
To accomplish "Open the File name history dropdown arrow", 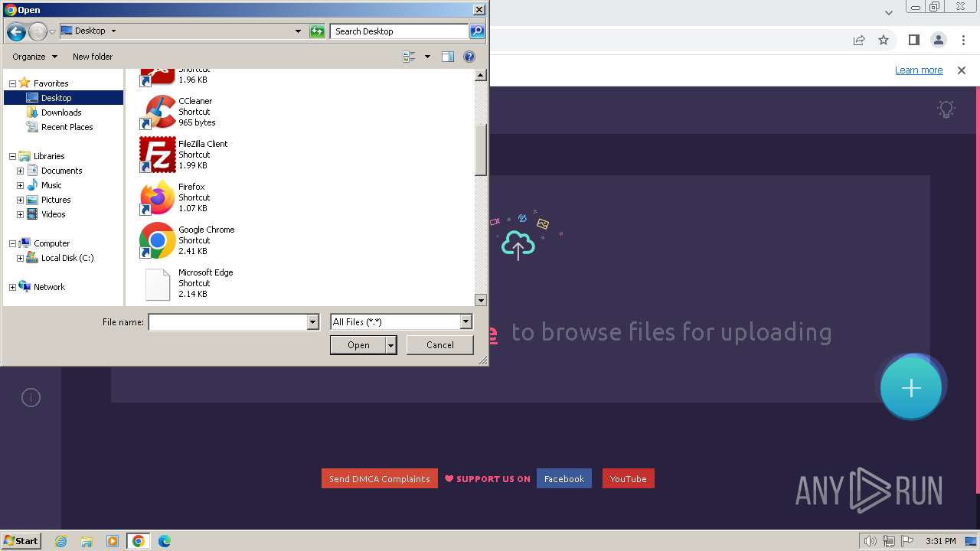I will 312,322.
